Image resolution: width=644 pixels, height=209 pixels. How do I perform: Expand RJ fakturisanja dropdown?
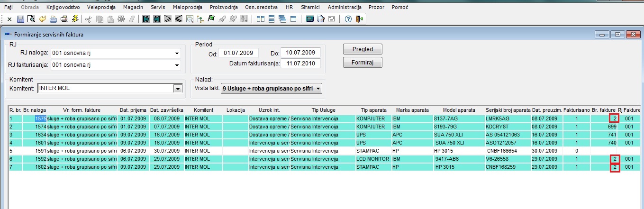(x=177, y=65)
